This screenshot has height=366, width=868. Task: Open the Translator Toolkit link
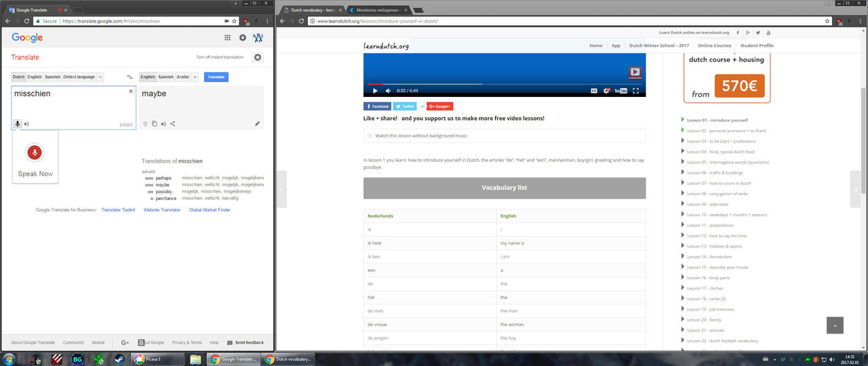pos(118,210)
